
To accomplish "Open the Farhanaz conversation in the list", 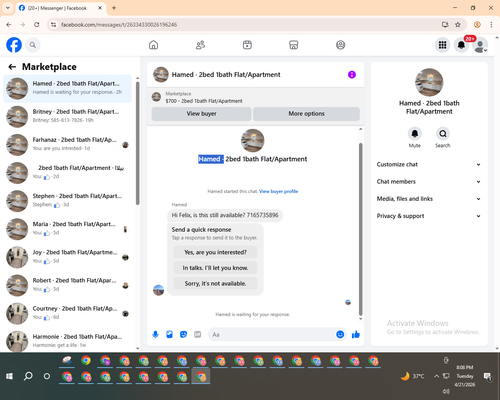I will coord(68,145).
